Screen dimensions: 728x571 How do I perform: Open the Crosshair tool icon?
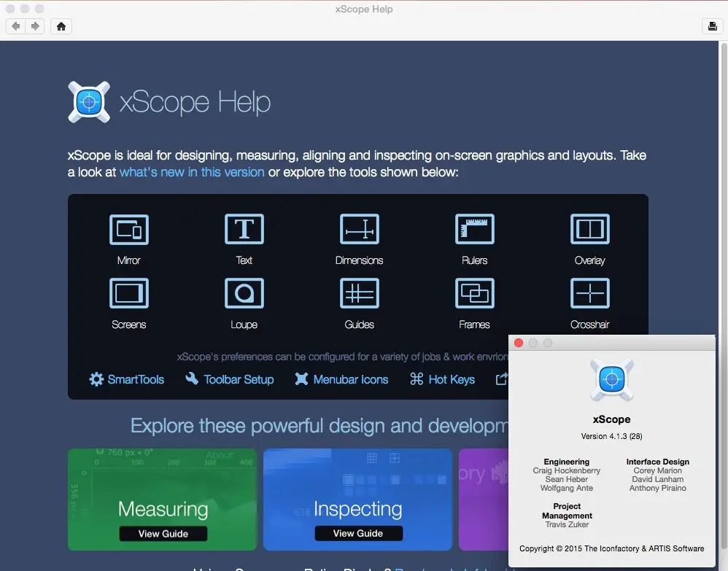click(x=589, y=293)
